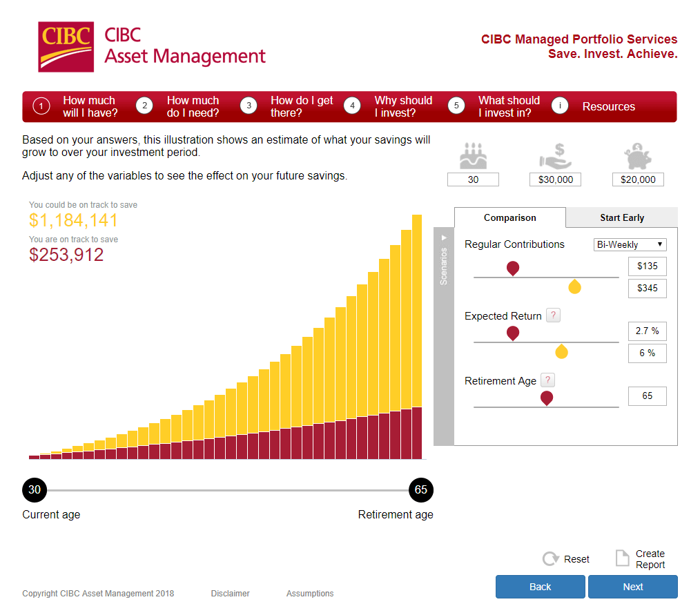The height and width of the screenshot is (604, 700).
Task: Click the yellow Expected Return slider handle
Action: (562, 351)
